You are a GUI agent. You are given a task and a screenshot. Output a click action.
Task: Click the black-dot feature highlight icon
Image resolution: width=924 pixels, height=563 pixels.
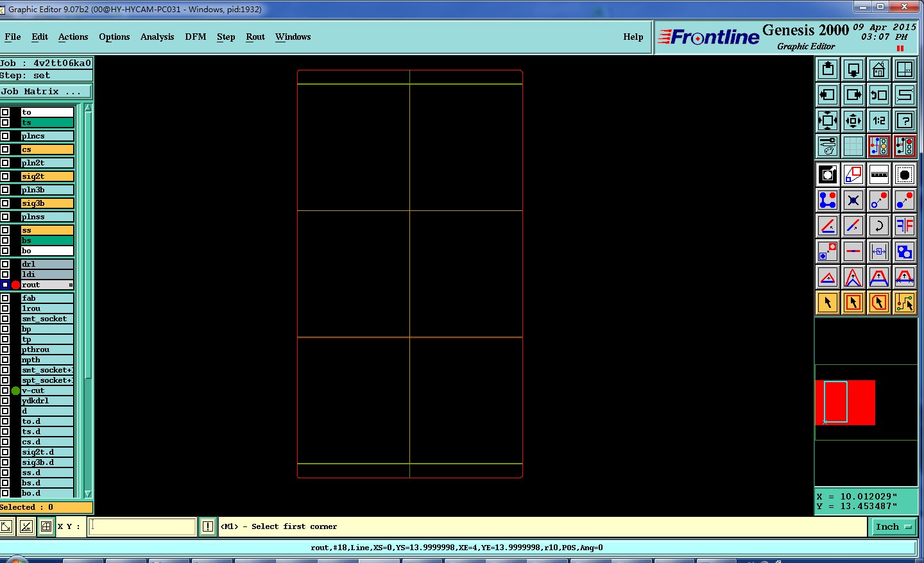[905, 174]
